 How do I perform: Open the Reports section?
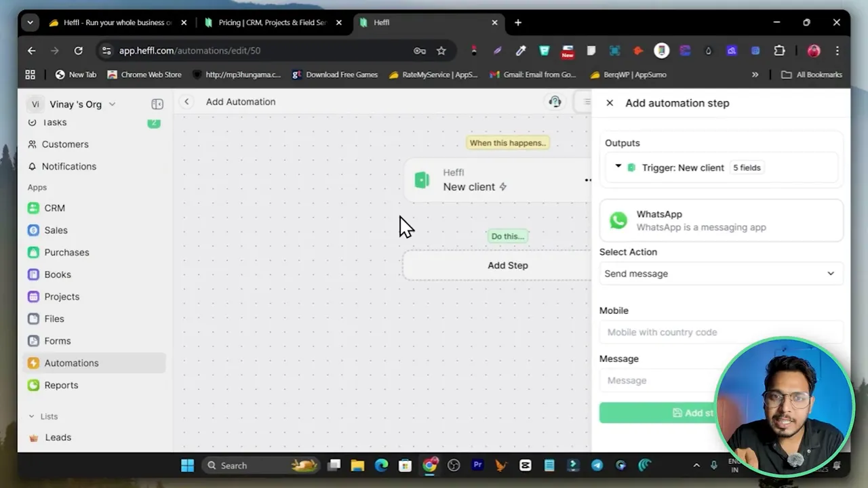[x=61, y=385]
